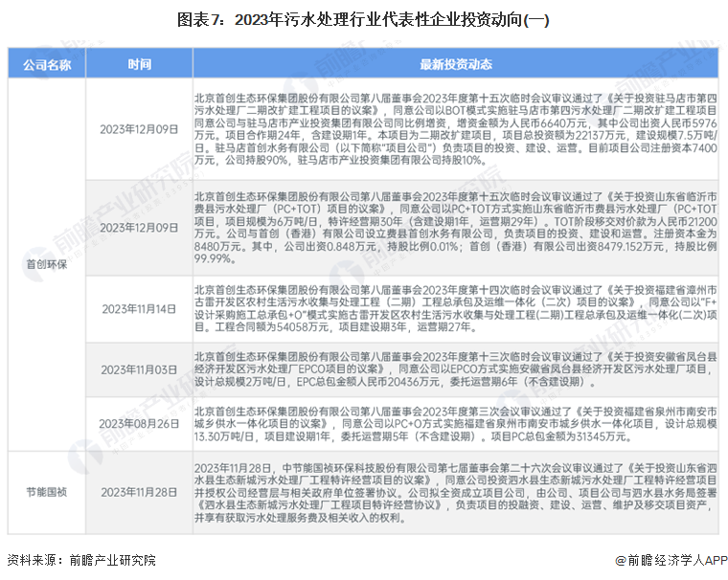Click the 南安市城乡供水一体化 description
The image size is (728, 580).
(455, 424)
